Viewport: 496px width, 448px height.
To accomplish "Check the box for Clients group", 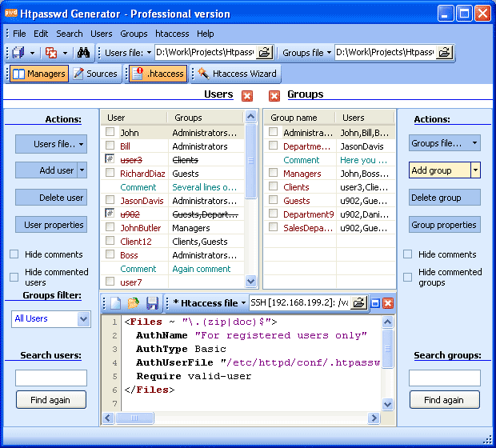I will pyautogui.click(x=273, y=186).
